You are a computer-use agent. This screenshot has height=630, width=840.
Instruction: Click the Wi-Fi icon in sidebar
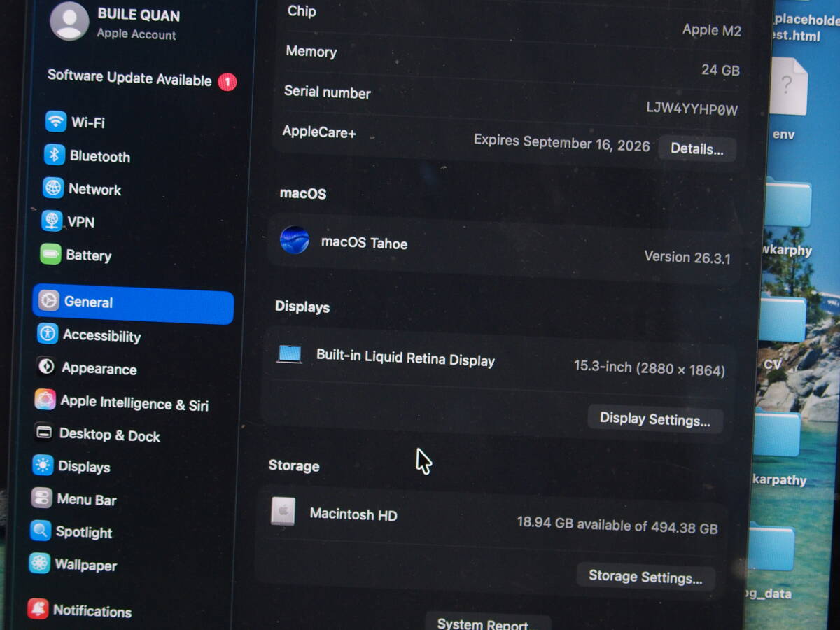[x=56, y=121]
